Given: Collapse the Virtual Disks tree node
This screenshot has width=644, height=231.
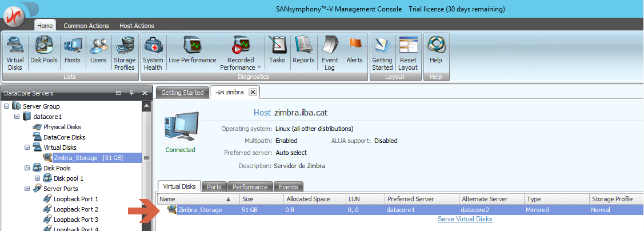Looking at the screenshot, I should point(27,148).
